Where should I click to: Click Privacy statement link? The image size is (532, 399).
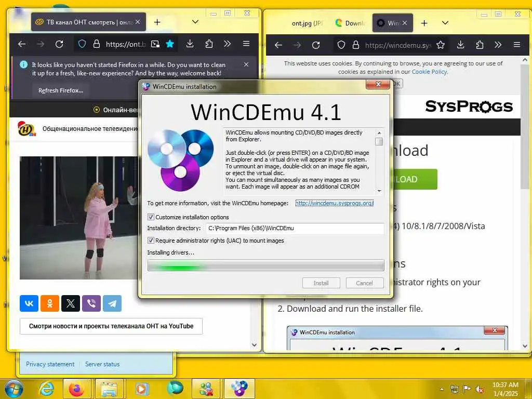click(50, 364)
